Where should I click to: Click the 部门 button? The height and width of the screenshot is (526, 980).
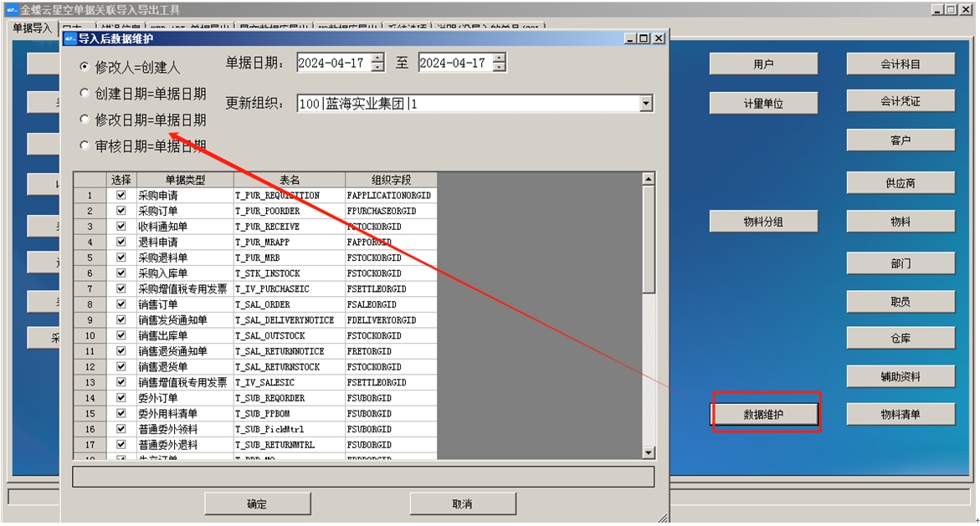[x=900, y=263]
